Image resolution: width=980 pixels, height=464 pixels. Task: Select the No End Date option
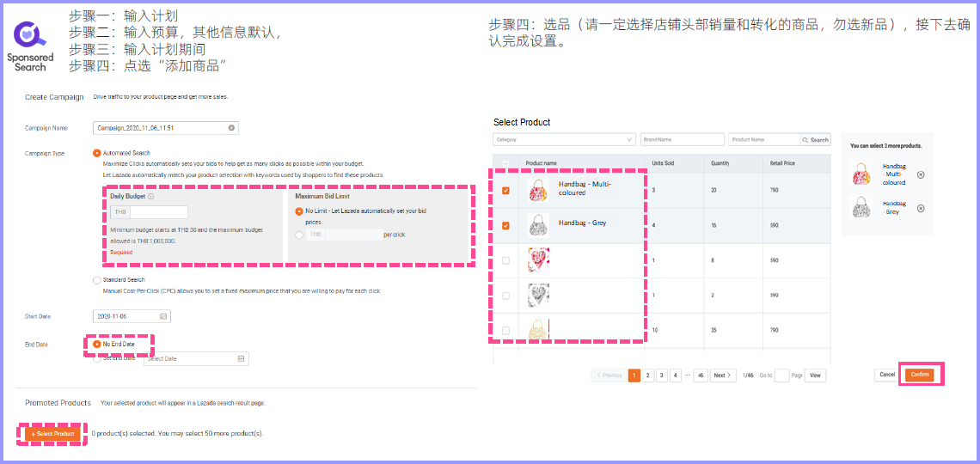coord(97,344)
